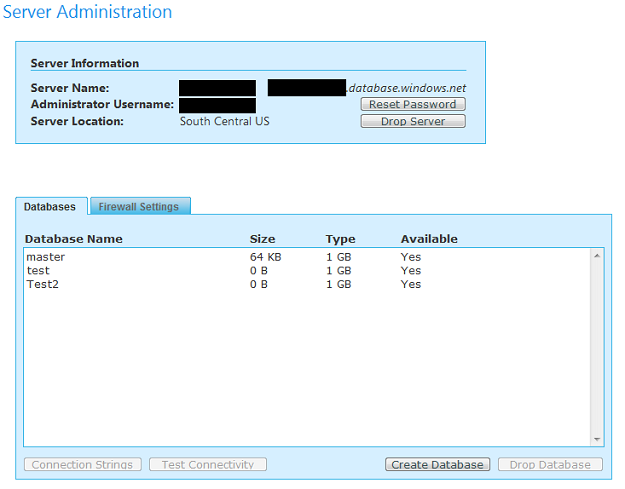Viewport: 625px width, 489px height.
Task: Click the Server Name label
Action: [70, 88]
